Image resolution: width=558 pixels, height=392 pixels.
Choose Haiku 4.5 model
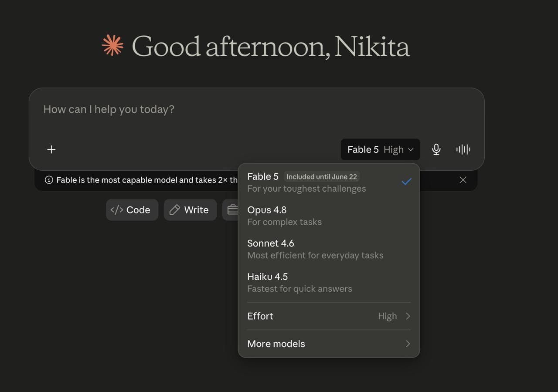329,282
